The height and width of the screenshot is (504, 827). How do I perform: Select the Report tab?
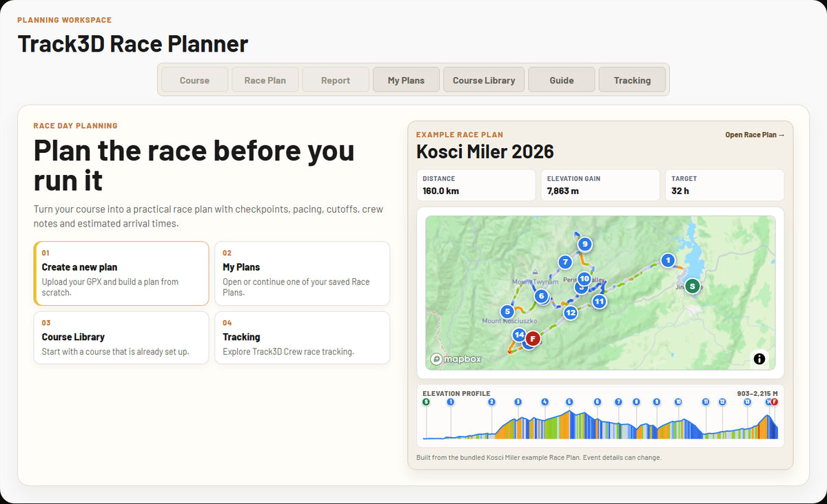point(336,80)
